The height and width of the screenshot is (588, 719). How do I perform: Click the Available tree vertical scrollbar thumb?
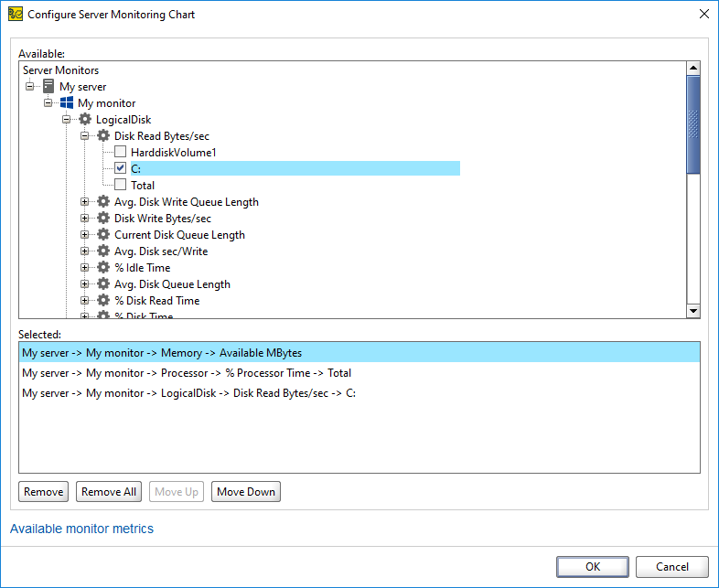[x=692, y=123]
